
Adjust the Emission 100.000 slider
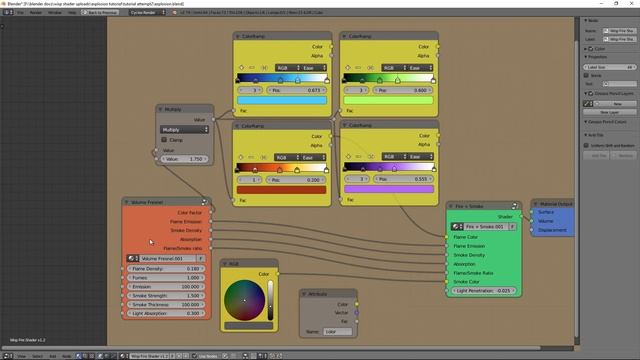click(166, 287)
